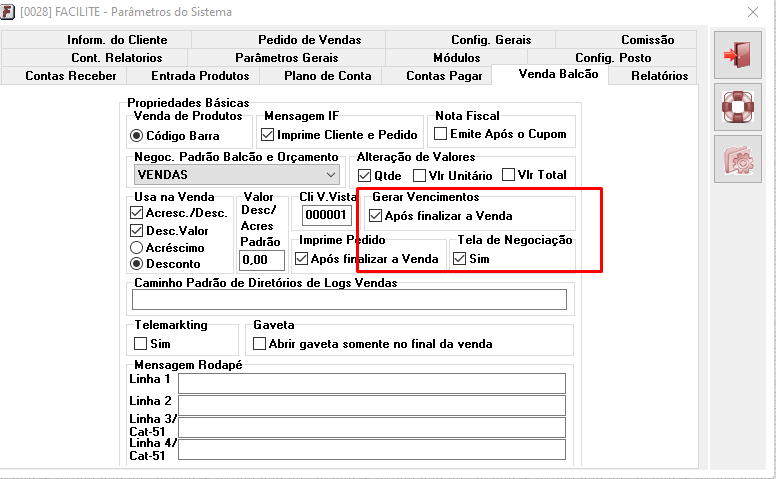The width and height of the screenshot is (776, 479).
Task: Enable the Telemarkting Sim checkbox
Action: point(141,343)
